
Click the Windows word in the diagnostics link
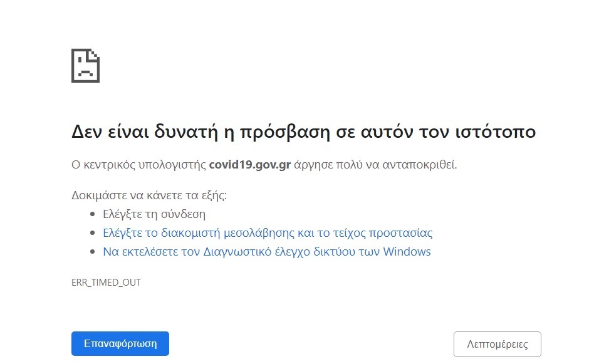coord(411,251)
